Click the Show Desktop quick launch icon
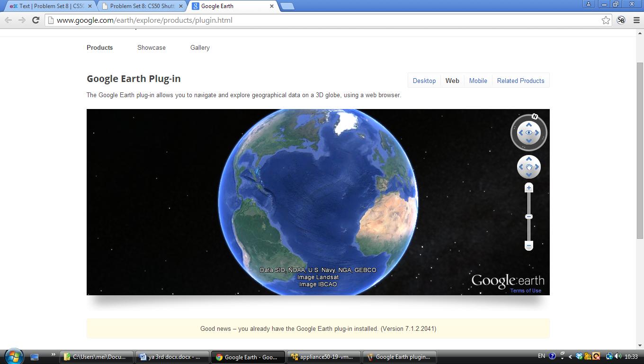 pos(35,357)
